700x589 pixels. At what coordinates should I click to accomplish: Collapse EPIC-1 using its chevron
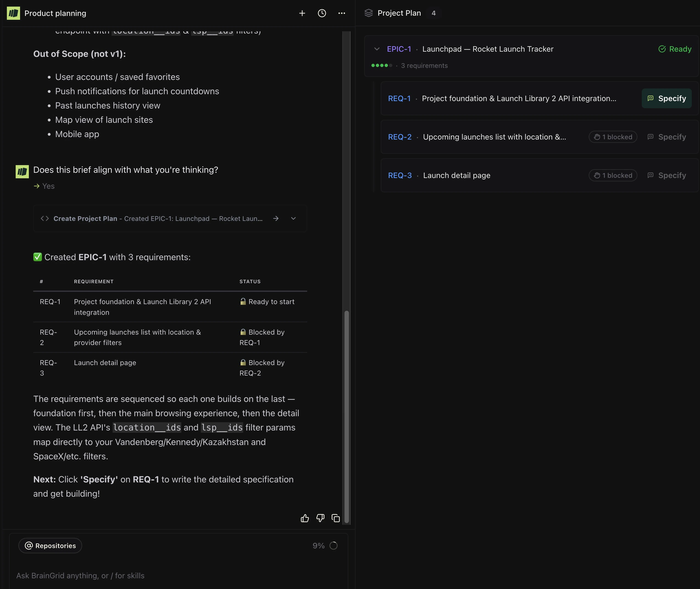pos(377,49)
